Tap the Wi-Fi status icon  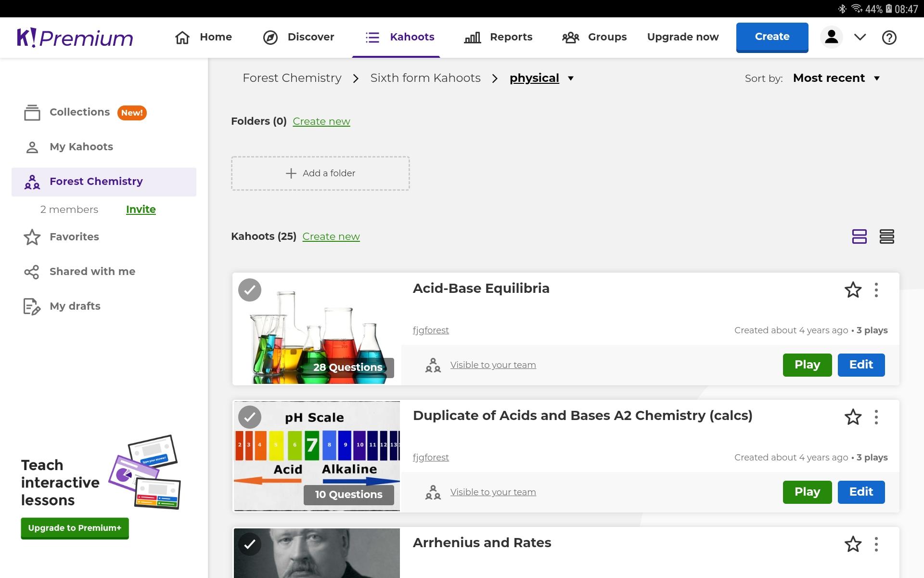(857, 9)
